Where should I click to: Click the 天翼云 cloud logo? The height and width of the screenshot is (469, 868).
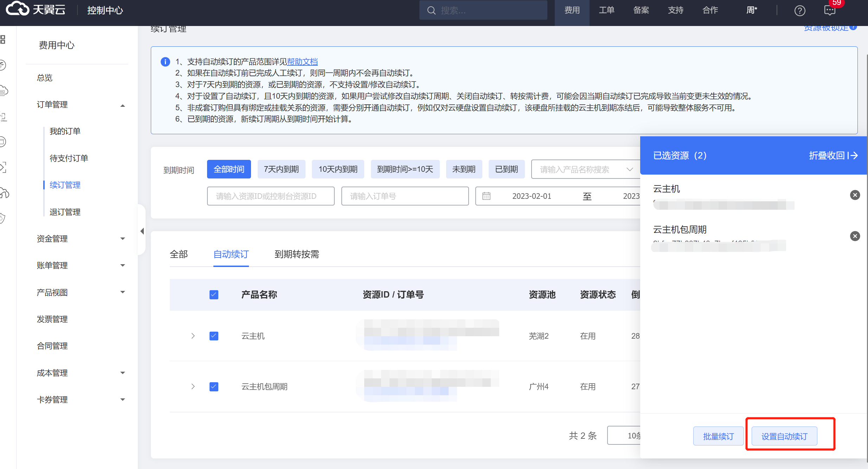pyautogui.click(x=18, y=9)
